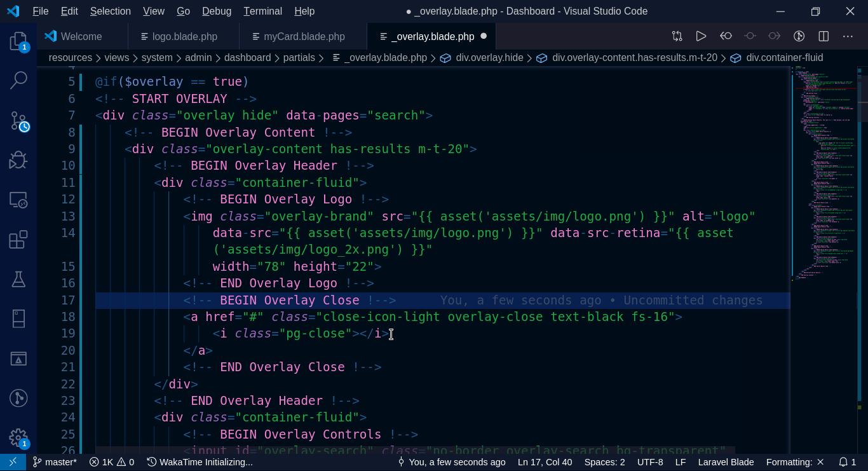868x471 pixels.
Task: Toggle the remote window indicator in status bar
Action: (x=13, y=462)
